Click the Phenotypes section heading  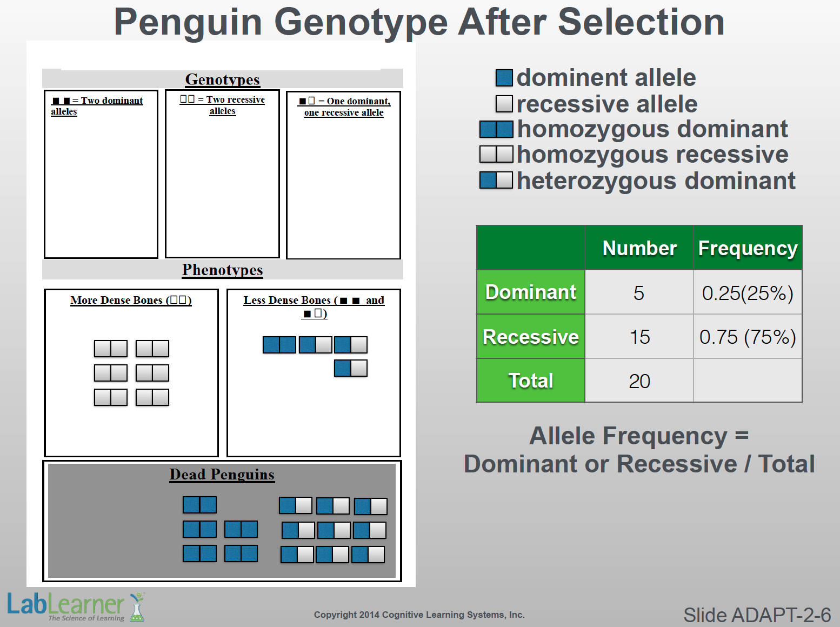pyautogui.click(x=222, y=270)
